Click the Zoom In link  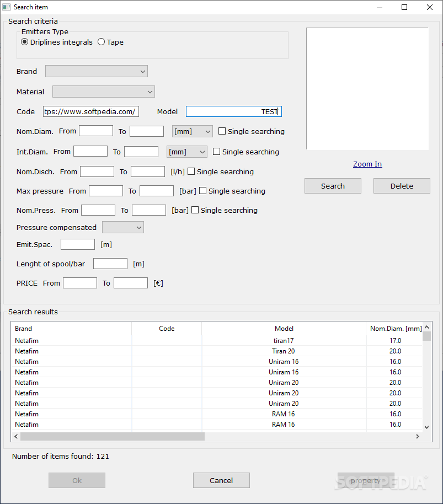(x=367, y=164)
